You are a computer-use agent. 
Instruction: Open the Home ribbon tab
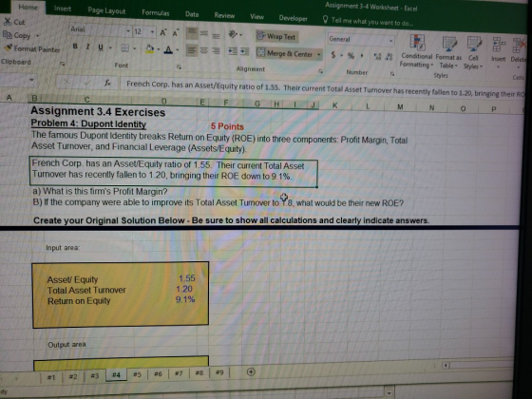(28, 7)
